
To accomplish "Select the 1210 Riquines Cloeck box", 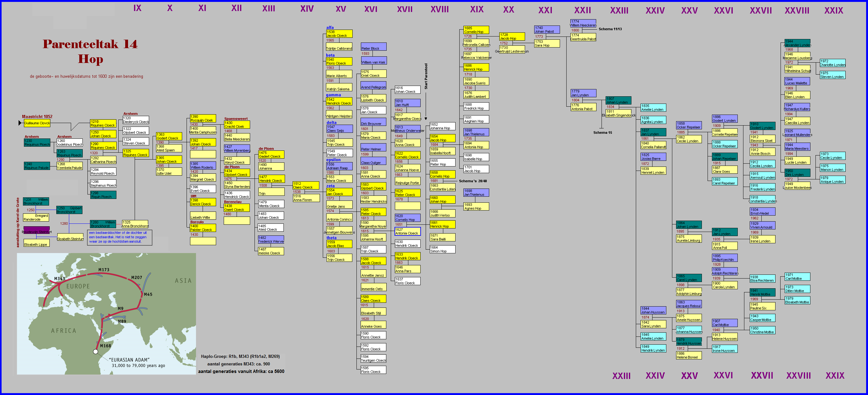I will tap(103, 123).
